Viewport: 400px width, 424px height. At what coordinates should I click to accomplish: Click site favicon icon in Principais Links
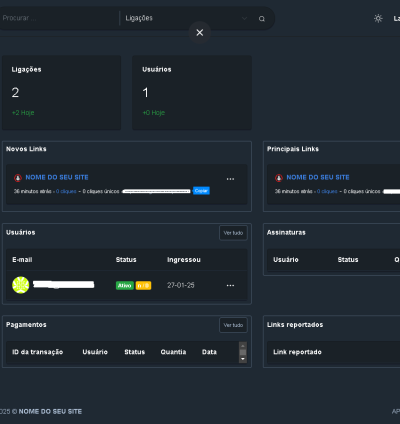tap(279, 178)
